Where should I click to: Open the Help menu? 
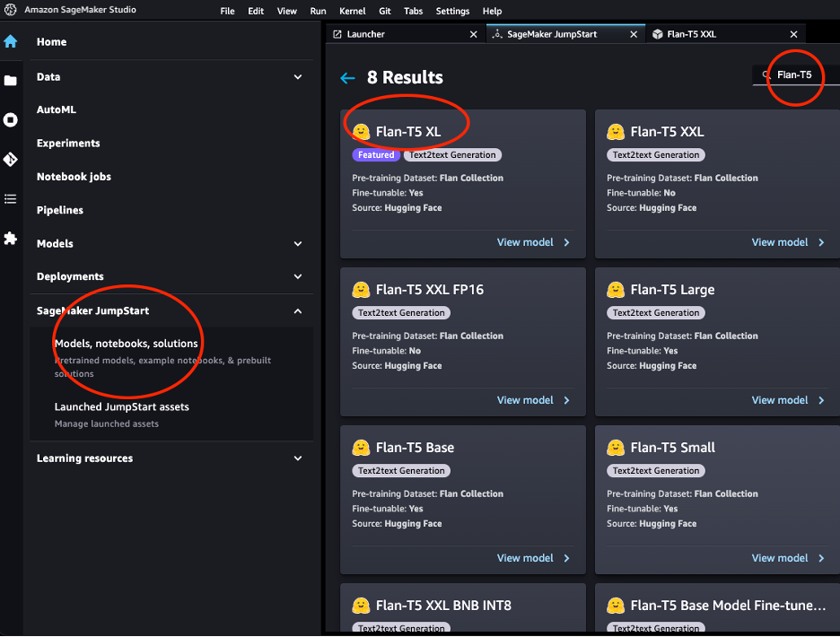[492, 11]
